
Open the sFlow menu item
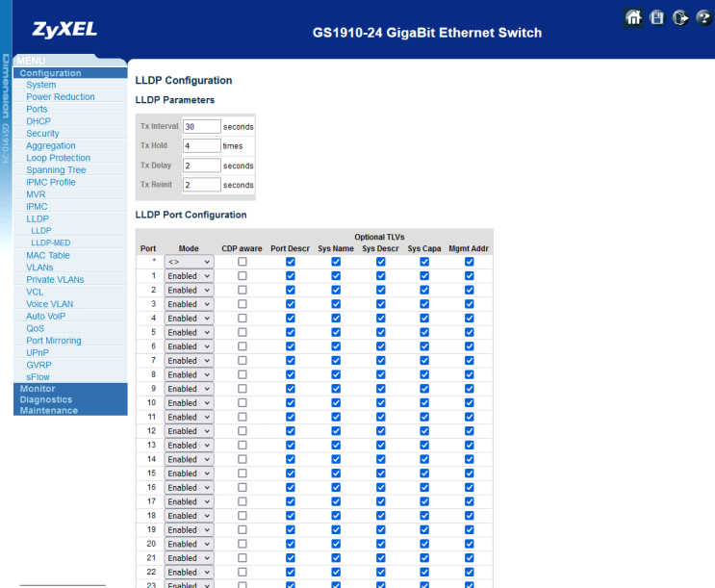pyautogui.click(x=38, y=377)
